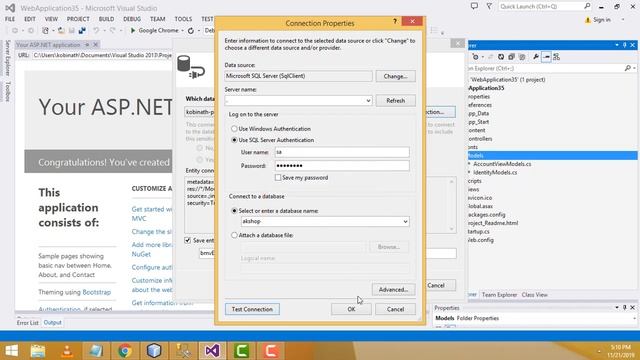Click the Solution Explorer home/sync icon
This screenshot has width=640, height=360.
coord(476,57)
